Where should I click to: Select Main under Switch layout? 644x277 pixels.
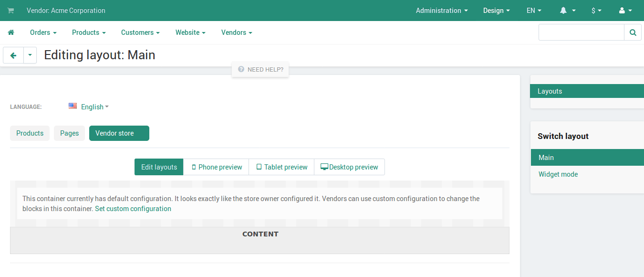pyautogui.click(x=587, y=158)
